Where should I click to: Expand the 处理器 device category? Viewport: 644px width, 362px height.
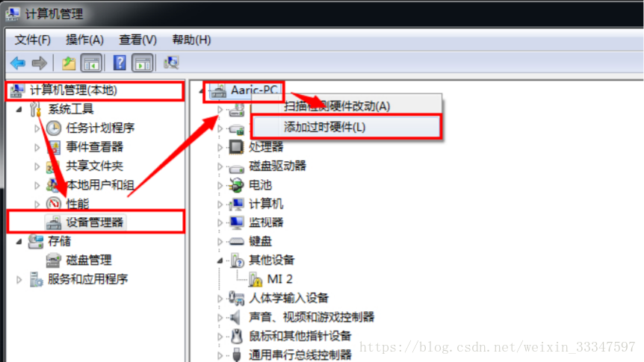(x=220, y=147)
